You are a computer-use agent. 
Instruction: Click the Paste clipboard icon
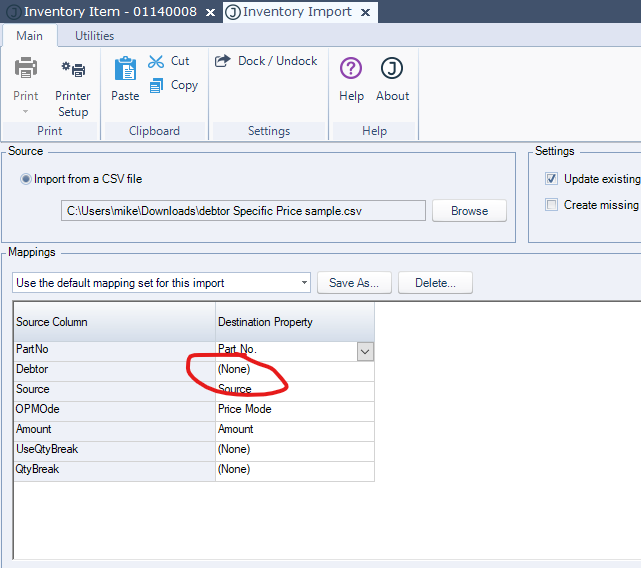[x=125, y=70]
